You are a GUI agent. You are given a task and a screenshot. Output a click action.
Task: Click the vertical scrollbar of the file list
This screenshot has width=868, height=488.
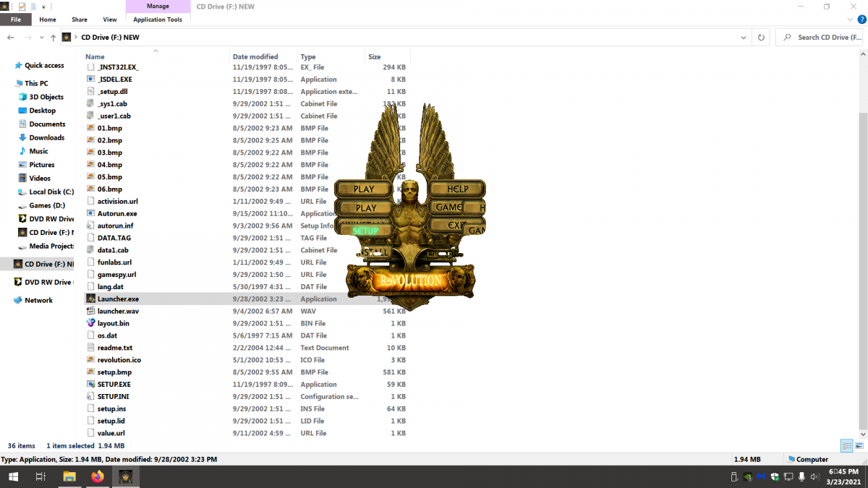[x=861, y=253]
